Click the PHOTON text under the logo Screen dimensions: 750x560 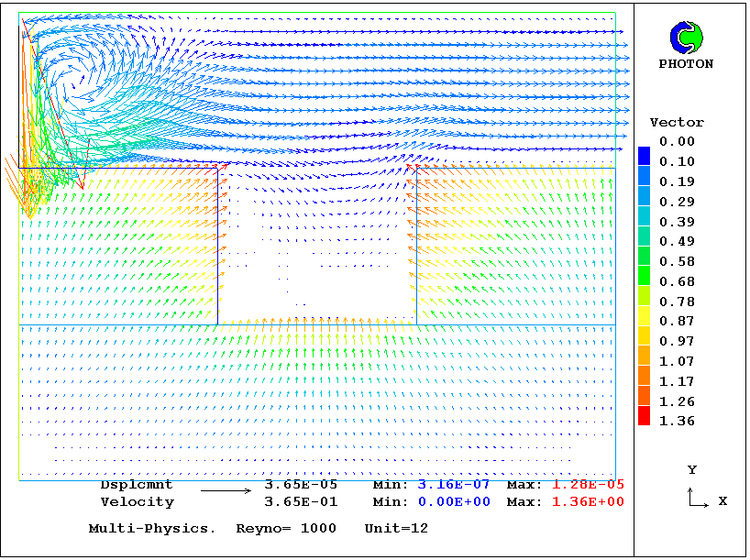(686, 64)
